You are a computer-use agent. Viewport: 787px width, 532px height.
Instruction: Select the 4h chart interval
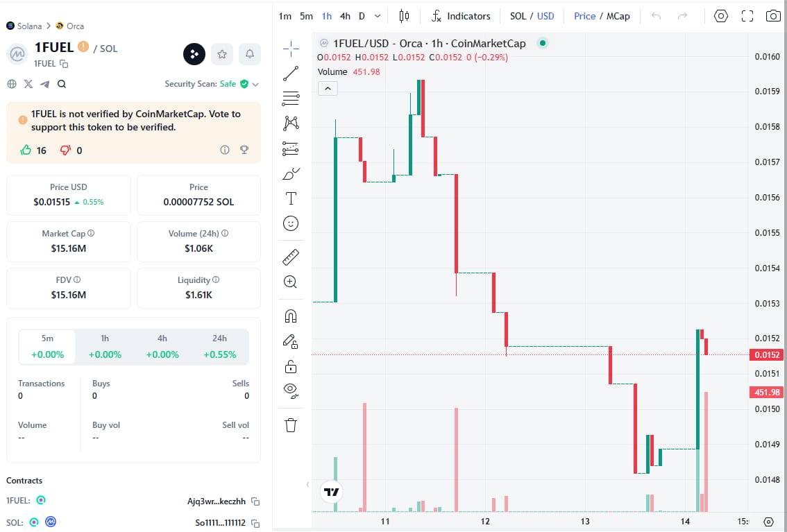point(345,16)
